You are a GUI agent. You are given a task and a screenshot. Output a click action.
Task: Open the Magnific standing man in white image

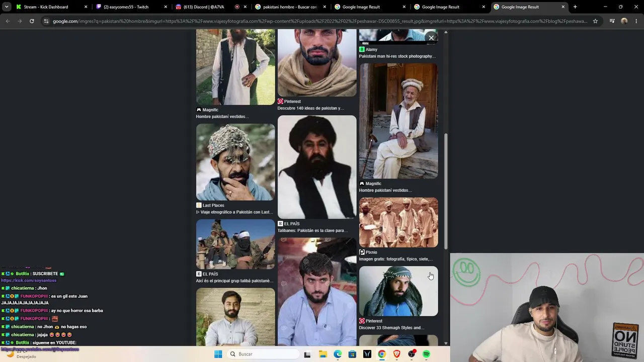click(235, 67)
